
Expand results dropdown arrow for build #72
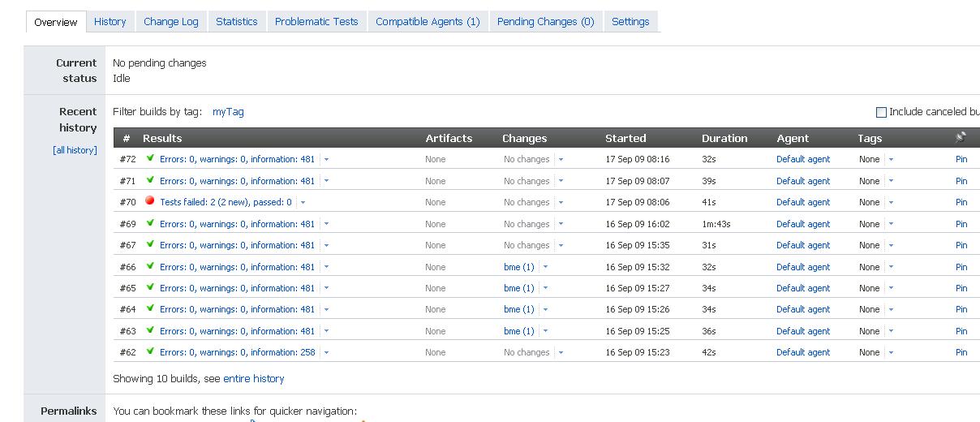(x=326, y=160)
